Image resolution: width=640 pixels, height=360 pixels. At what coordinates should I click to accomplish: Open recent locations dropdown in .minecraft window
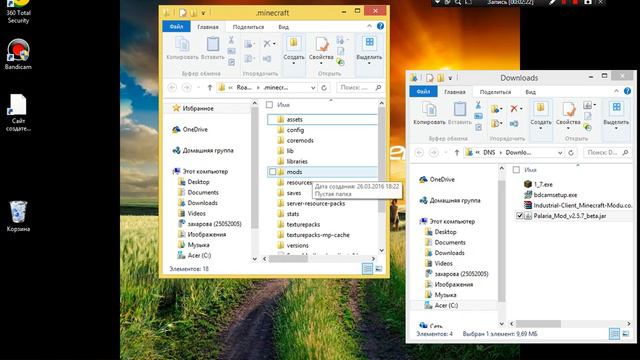click(x=198, y=88)
